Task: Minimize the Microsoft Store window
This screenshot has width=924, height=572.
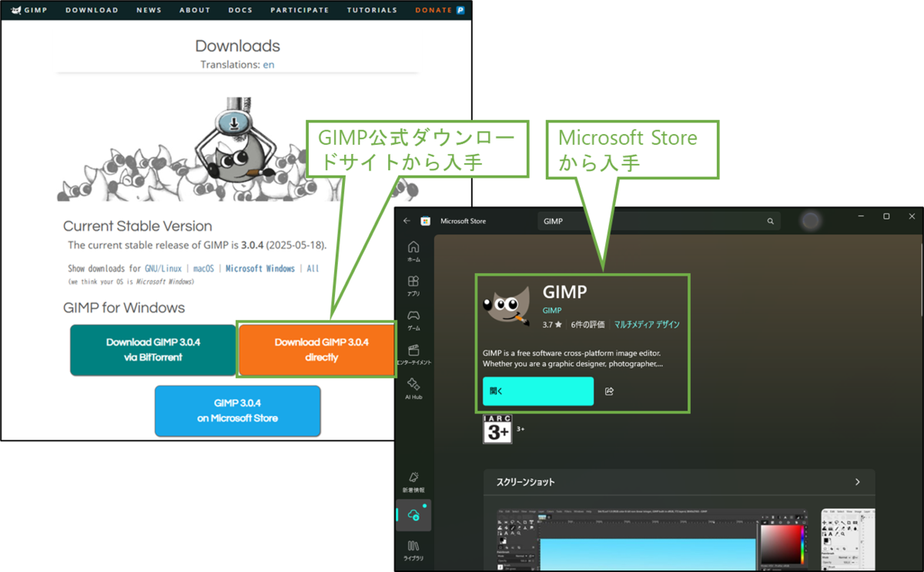Action: click(862, 217)
